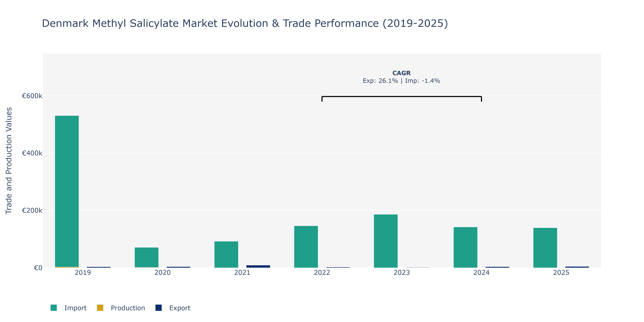Click the €400k axis tick label
644x322 pixels.
pos(32,153)
